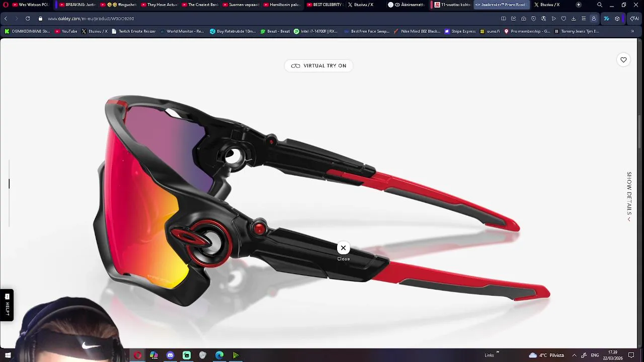Open browser profile account icon
Viewport: 644px width, 362px height.
(x=594, y=19)
